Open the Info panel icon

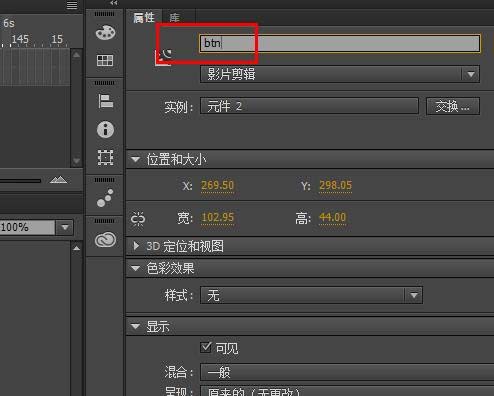coord(105,129)
